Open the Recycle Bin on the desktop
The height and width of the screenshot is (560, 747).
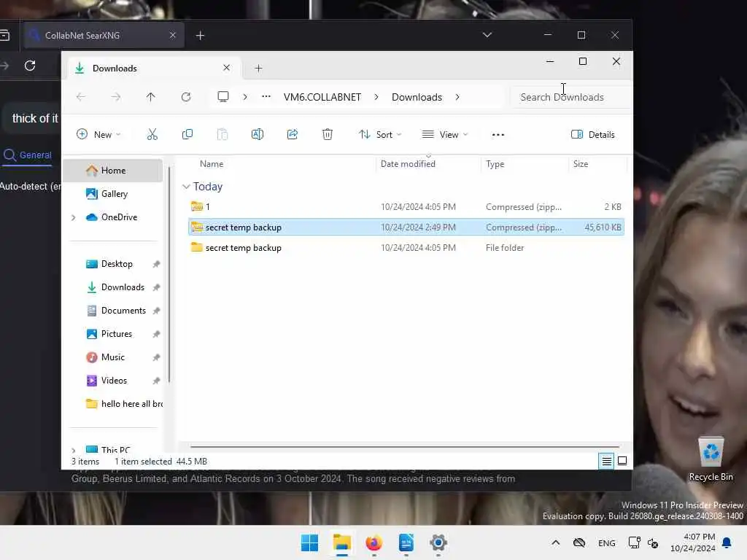[711, 459]
